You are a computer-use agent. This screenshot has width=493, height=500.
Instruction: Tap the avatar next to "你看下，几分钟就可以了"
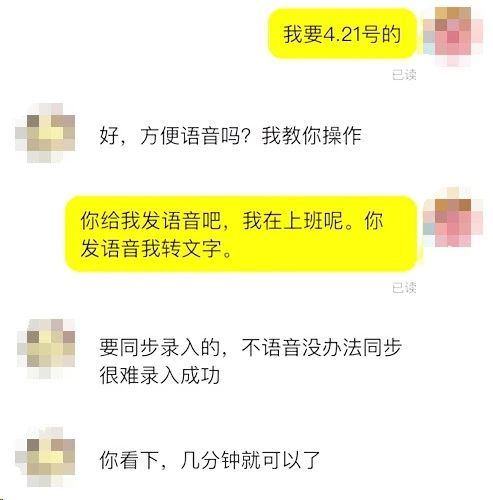[x=45, y=456]
